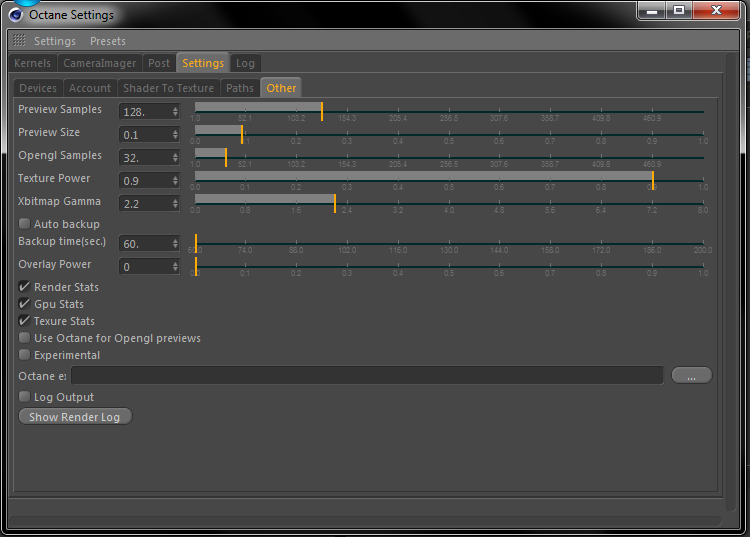The height and width of the screenshot is (537, 750).
Task: Click the Show Render Log button
Action: click(75, 416)
